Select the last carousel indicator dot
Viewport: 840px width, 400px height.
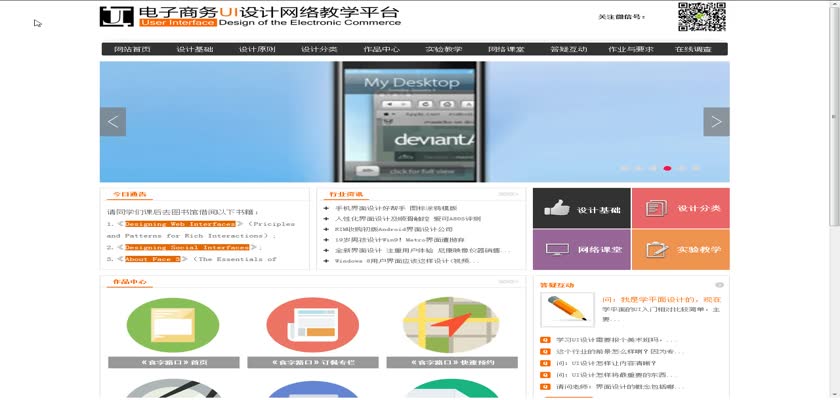point(696,168)
